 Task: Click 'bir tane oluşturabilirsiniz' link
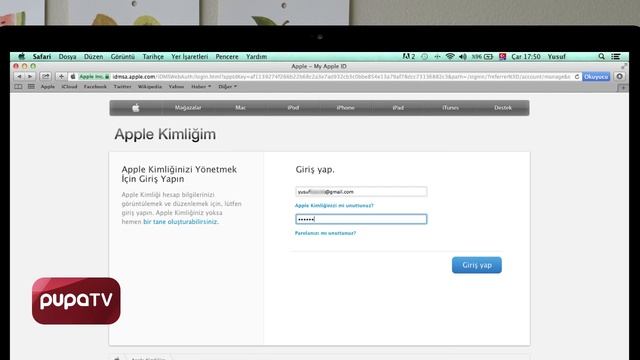(180, 222)
